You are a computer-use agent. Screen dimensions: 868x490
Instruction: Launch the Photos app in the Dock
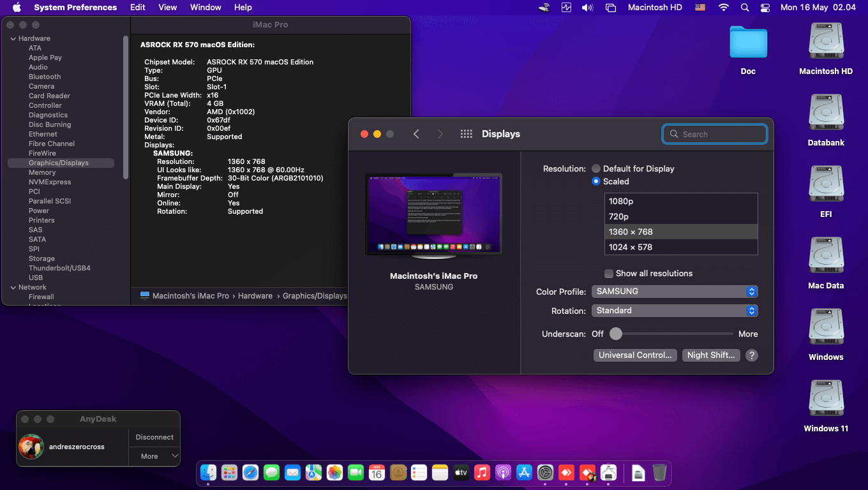334,473
